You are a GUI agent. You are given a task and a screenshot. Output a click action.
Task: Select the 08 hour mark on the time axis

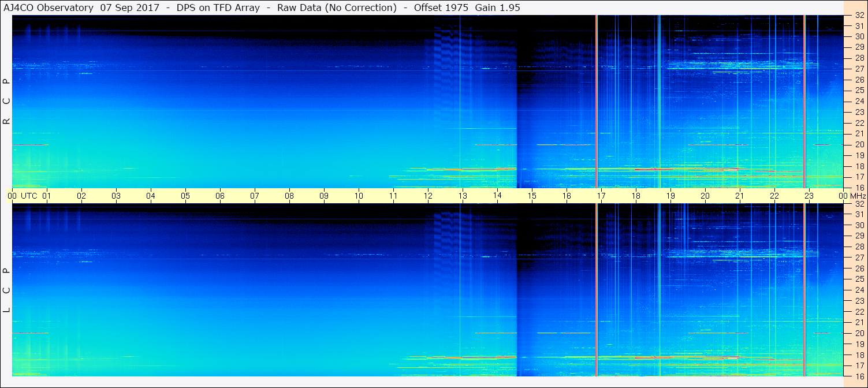(x=289, y=196)
